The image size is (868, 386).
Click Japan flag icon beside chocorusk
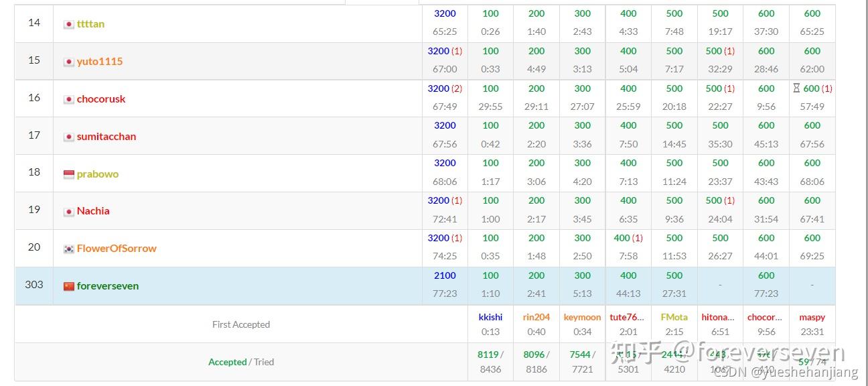pyautogui.click(x=68, y=99)
